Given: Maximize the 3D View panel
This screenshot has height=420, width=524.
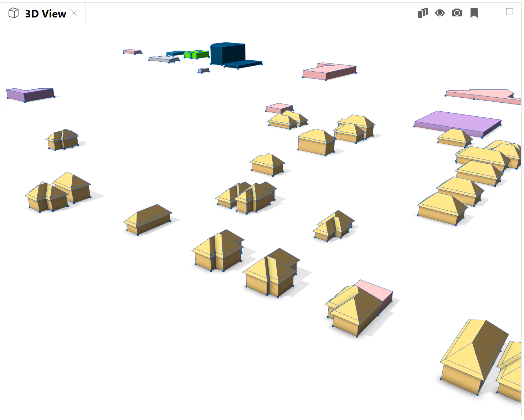Looking at the screenshot, I should [509, 12].
